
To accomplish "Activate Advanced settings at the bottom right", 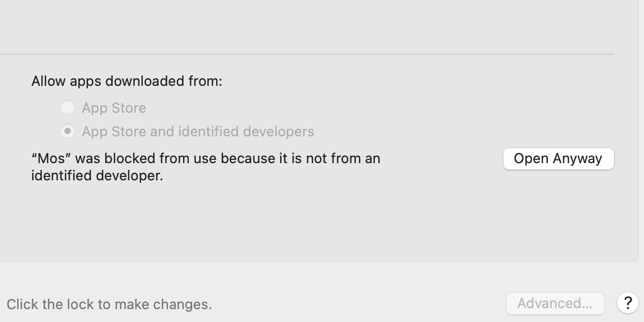I will point(555,303).
